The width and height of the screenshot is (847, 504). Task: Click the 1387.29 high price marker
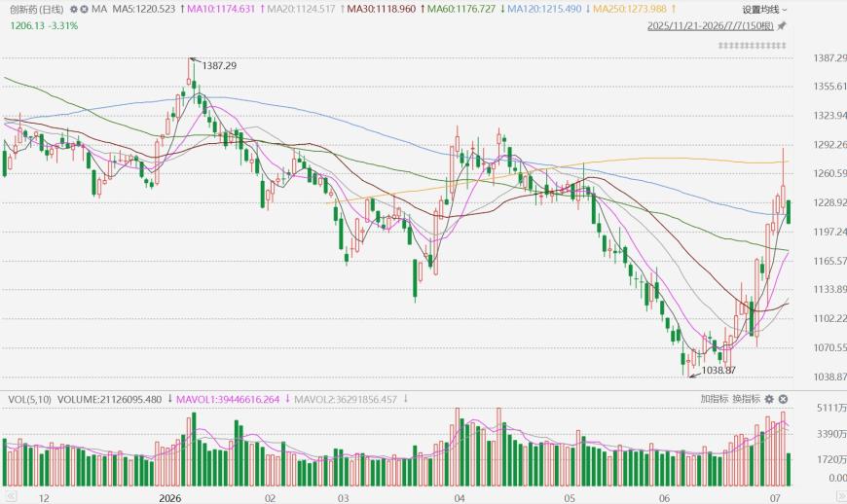point(219,66)
